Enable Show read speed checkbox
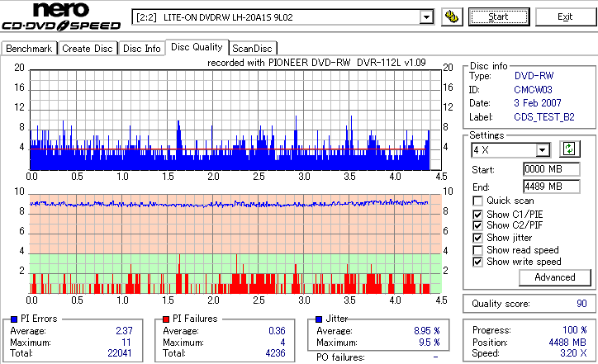 click(x=477, y=250)
